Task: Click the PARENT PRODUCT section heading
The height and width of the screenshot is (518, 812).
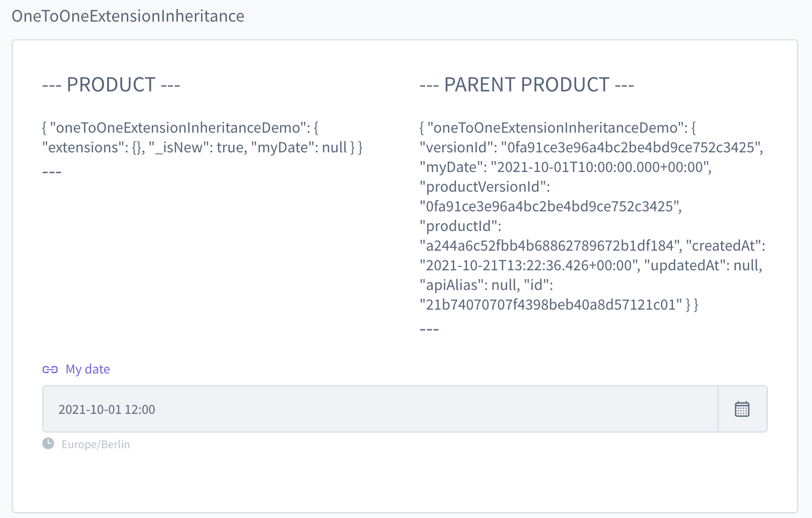Action: coord(526,84)
